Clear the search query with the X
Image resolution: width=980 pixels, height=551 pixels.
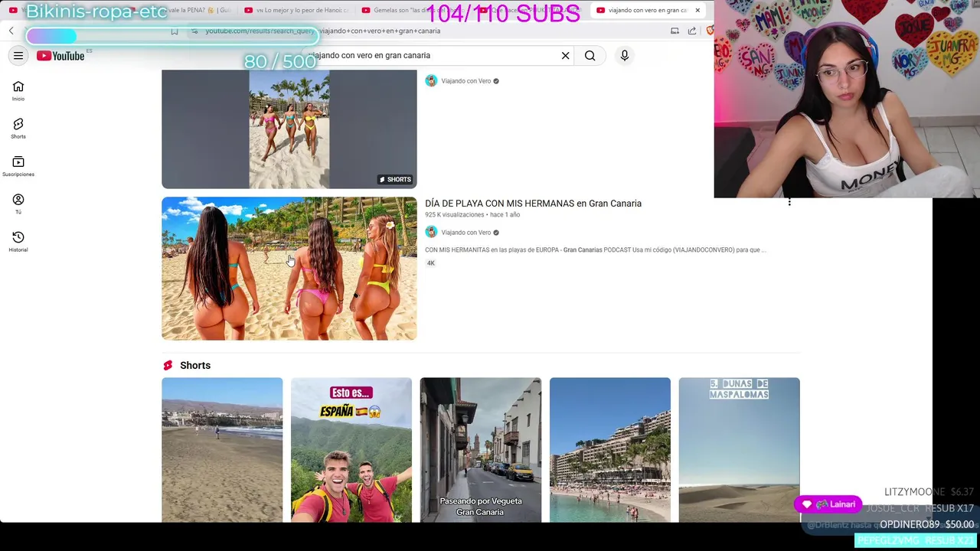[565, 56]
